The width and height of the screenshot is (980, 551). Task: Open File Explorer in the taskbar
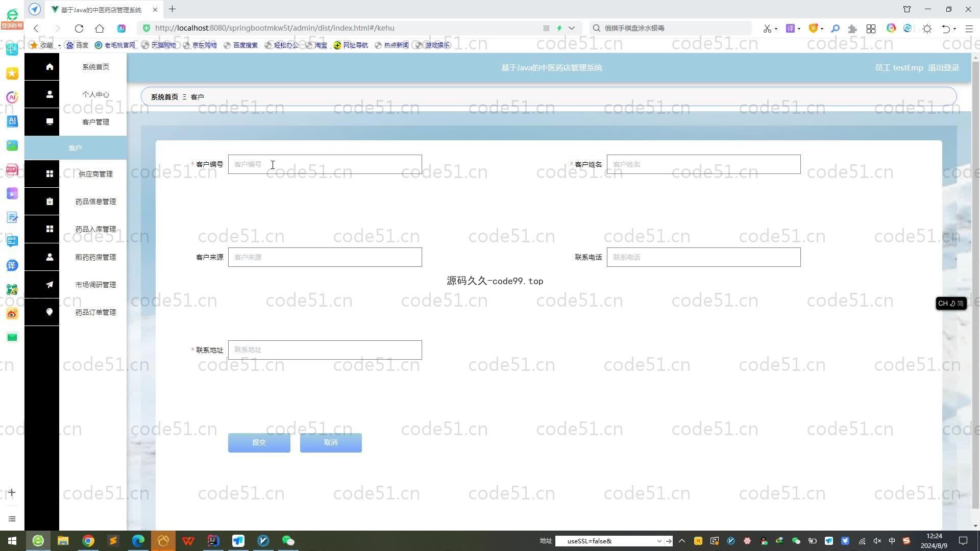[63, 541]
